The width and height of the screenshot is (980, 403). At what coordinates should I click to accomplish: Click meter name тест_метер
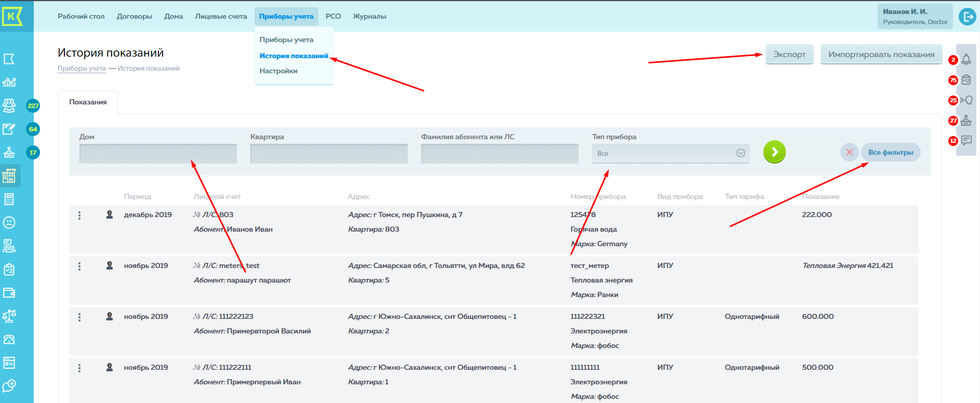coord(589,265)
